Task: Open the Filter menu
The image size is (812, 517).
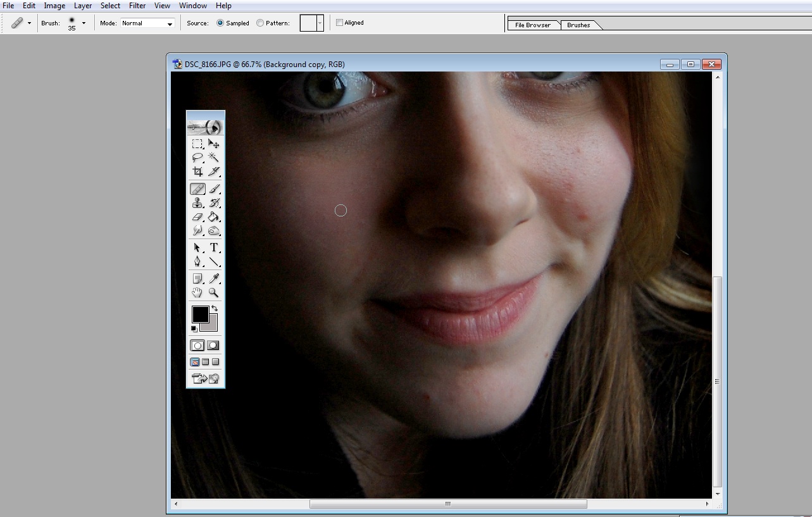Action: point(137,6)
